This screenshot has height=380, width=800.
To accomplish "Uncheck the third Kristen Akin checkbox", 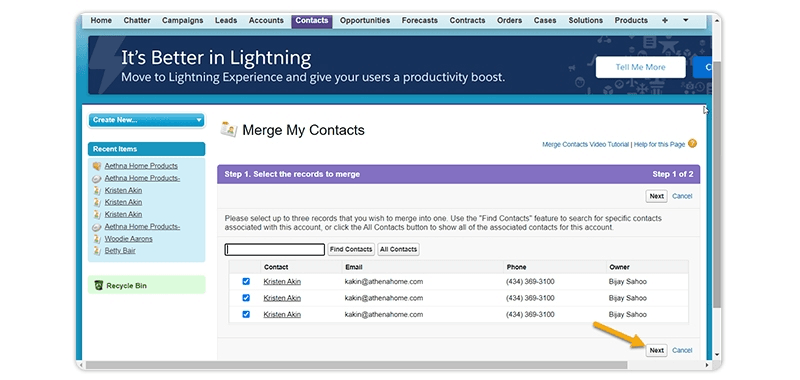I will [246, 314].
